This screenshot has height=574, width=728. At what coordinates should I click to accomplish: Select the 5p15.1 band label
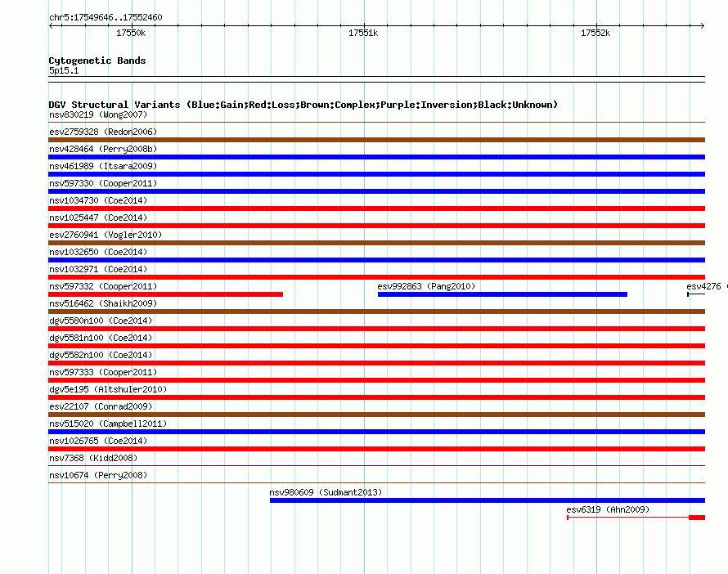[64, 70]
